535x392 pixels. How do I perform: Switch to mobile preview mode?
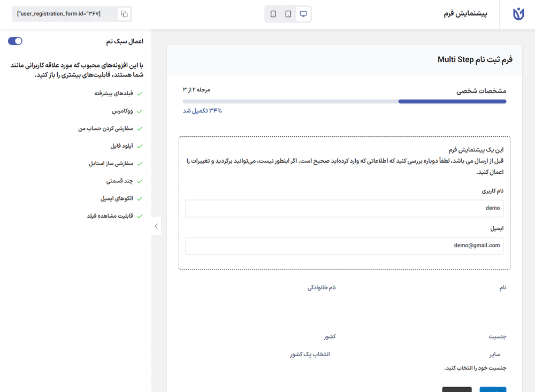[273, 14]
